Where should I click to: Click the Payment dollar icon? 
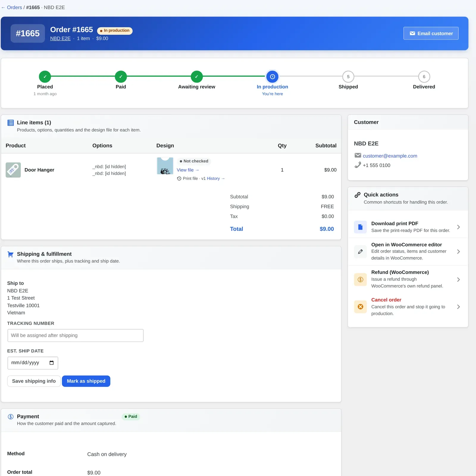coord(11,416)
